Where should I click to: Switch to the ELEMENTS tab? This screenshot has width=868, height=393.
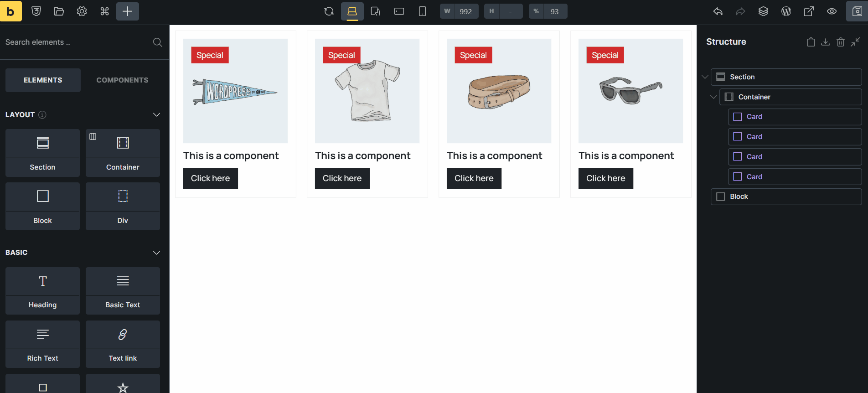tap(43, 80)
